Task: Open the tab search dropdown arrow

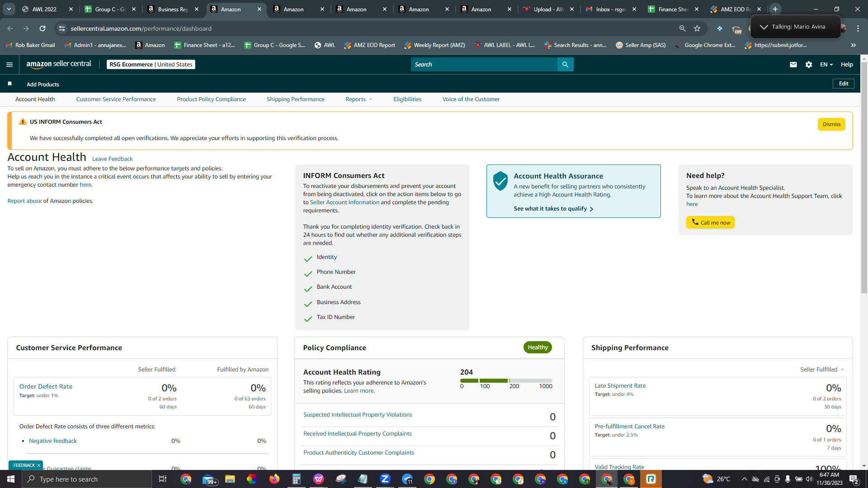Action: pyautogui.click(x=9, y=9)
